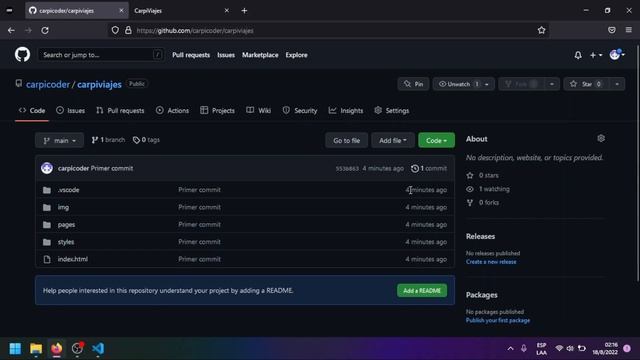Open File Explorer from the taskbar

coord(36,349)
